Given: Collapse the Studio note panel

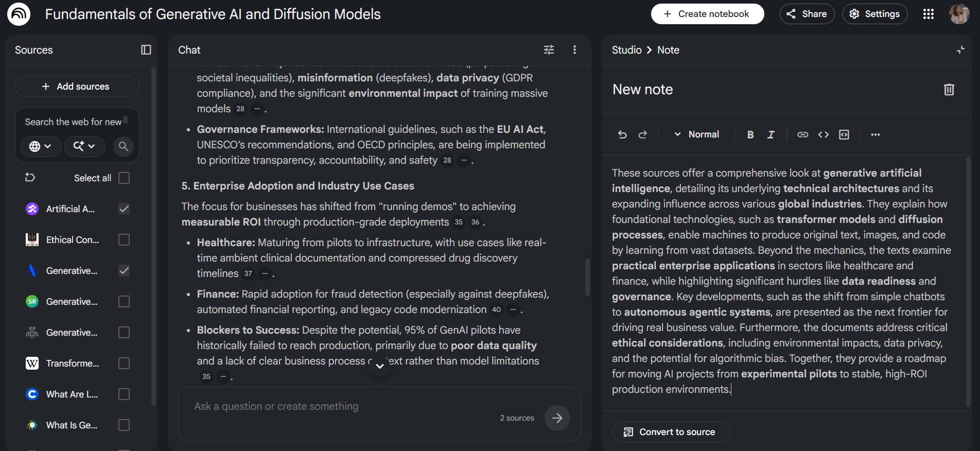Looking at the screenshot, I should click(x=960, y=50).
